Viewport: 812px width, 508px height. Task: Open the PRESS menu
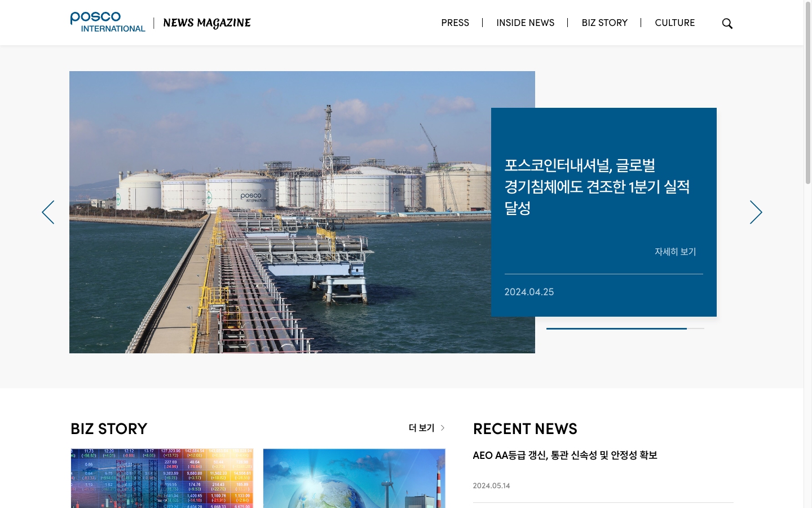pyautogui.click(x=455, y=23)
